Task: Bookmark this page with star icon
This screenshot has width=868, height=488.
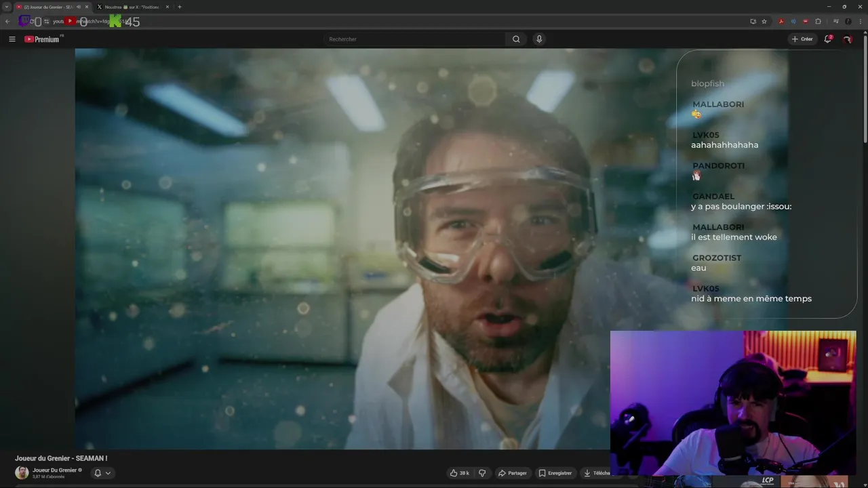Action: pyautogui.click(x=764, y=22)
